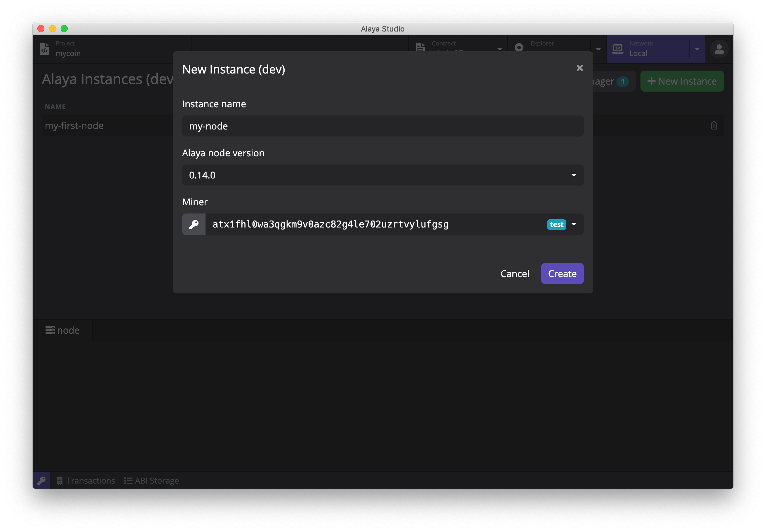This screenshot has height=532, width=766.
Task: Select the node tab in bottom panel
Action: (63, 330)
